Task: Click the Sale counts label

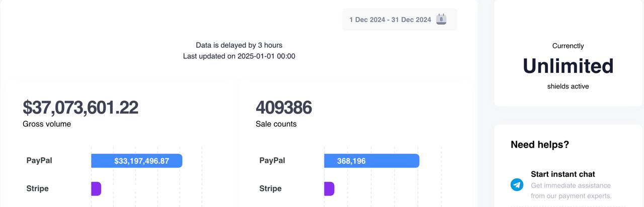Action: tap(276, 124)
